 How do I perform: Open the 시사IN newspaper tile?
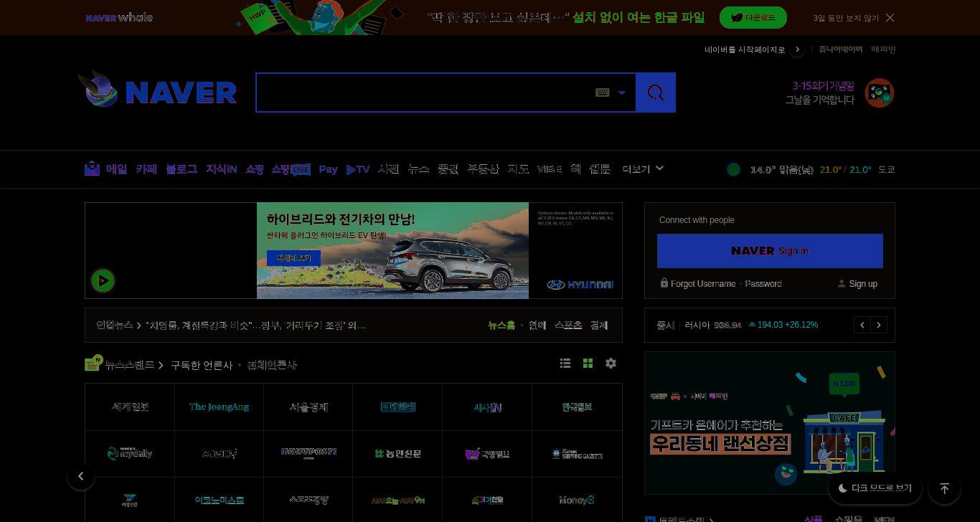tap(487, 407)
